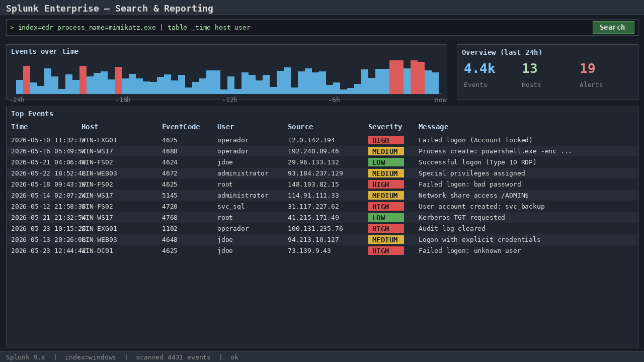Click source IP 114.91.111.33
This screenshot has width=644, height=362.
[x=313, y=196]
